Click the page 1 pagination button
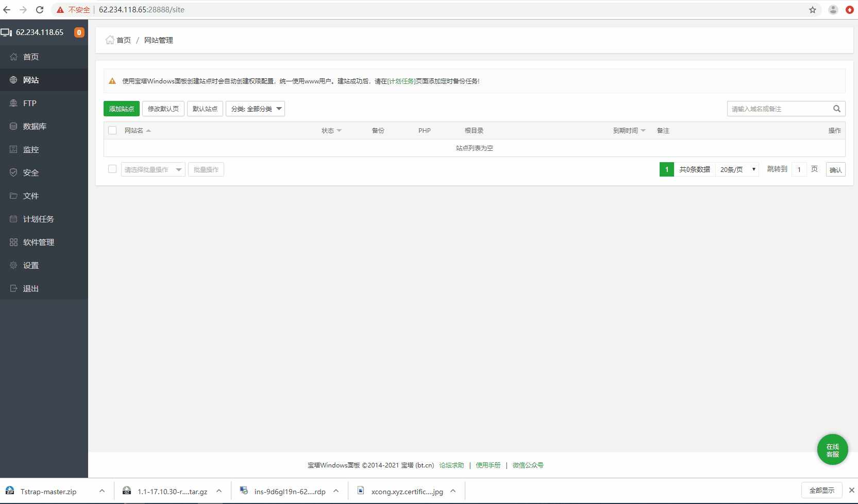 click(667, 169)
